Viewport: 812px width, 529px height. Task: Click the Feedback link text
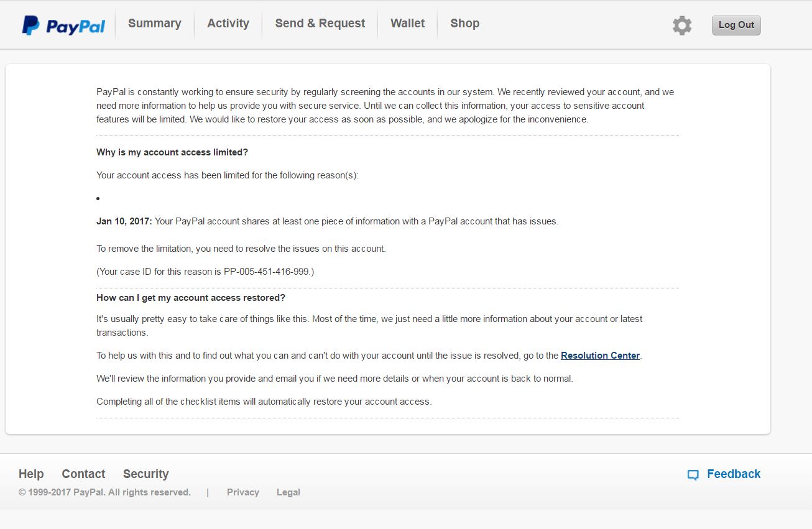pos(734,474)
